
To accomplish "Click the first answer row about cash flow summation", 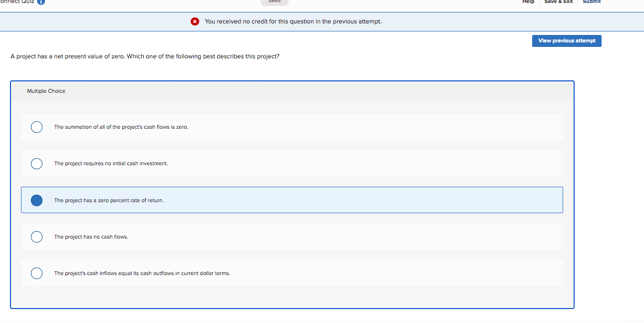I will [x=292, y=127].
